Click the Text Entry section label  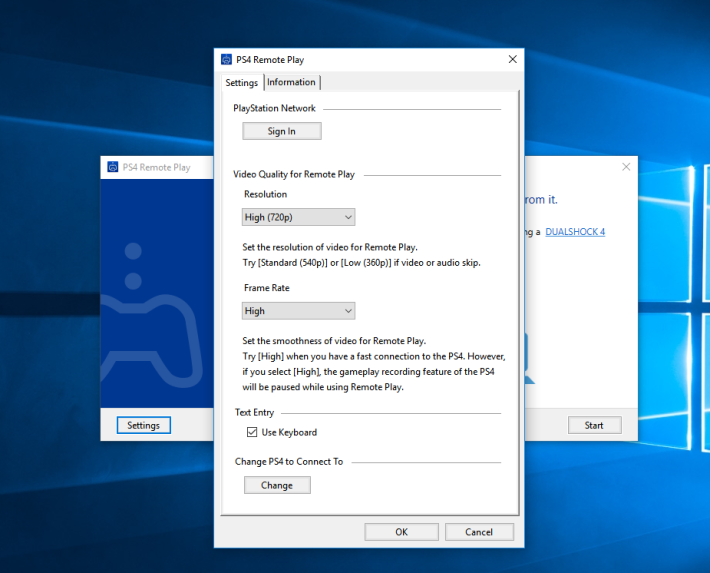[x=254, y=412]
